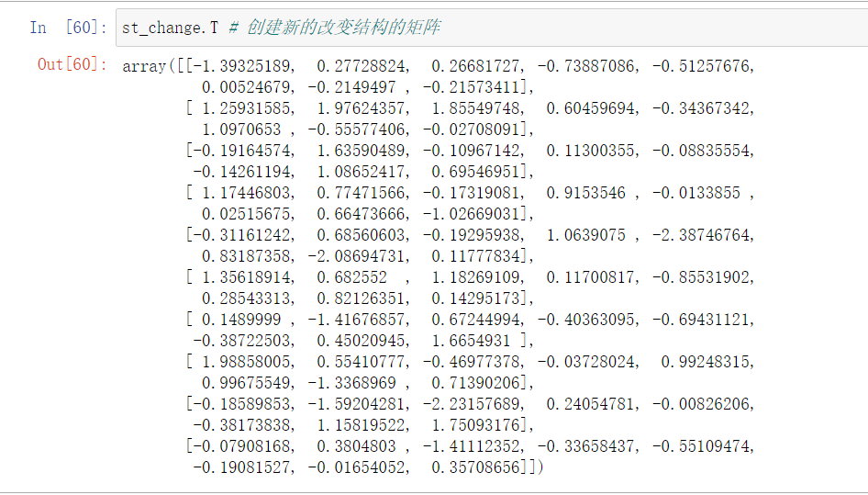Screen dimensions: 868x495
Task: Click value -0.17319081
Action: 471,193
